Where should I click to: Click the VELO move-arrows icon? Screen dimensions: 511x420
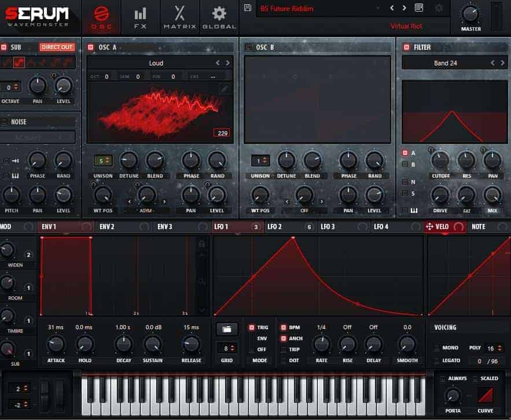pos(429,226)
